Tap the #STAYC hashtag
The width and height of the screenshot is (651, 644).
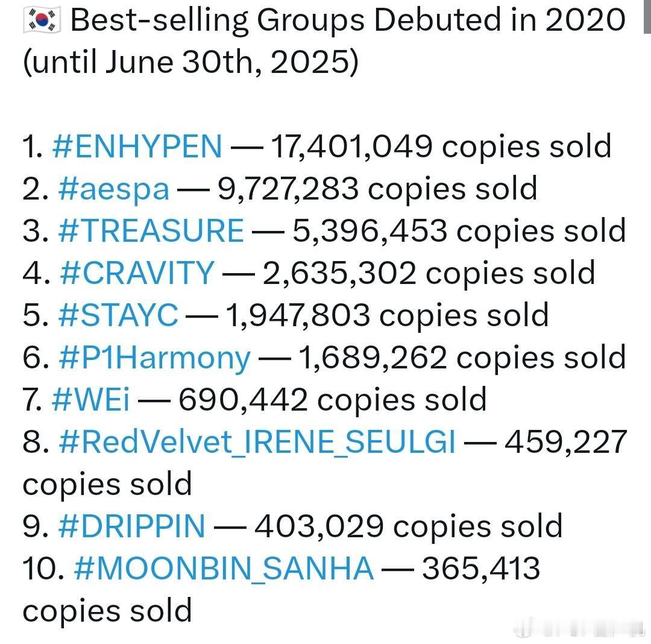[x=118, y=315]
